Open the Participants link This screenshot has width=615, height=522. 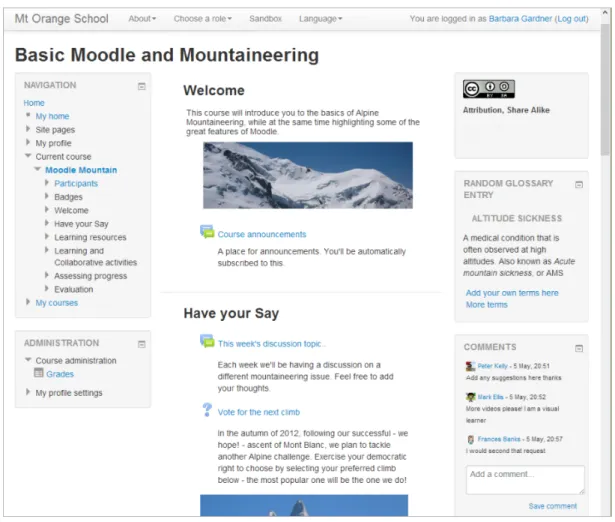pyautogui.click(x=76, y=183)
